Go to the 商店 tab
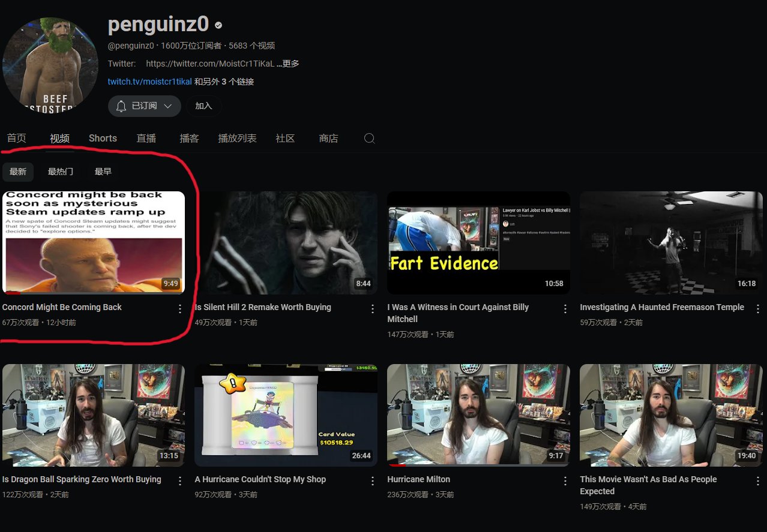The width and height of the screenshot is (767, 532). 328,139
